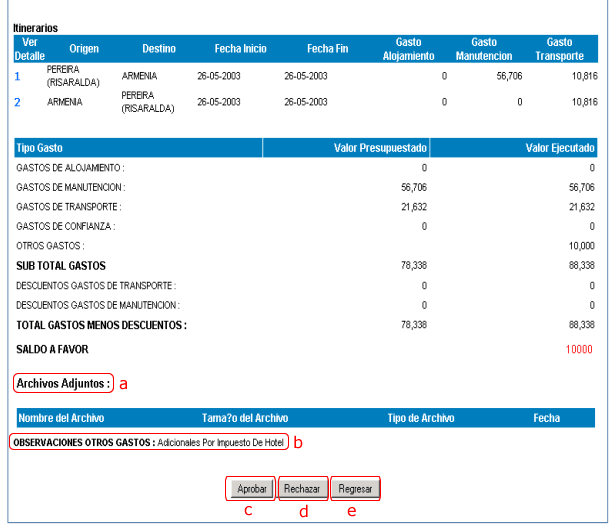Click the Gasto Transporte column header
Viewport: 611px width, 525px height.
pos(559,48)
